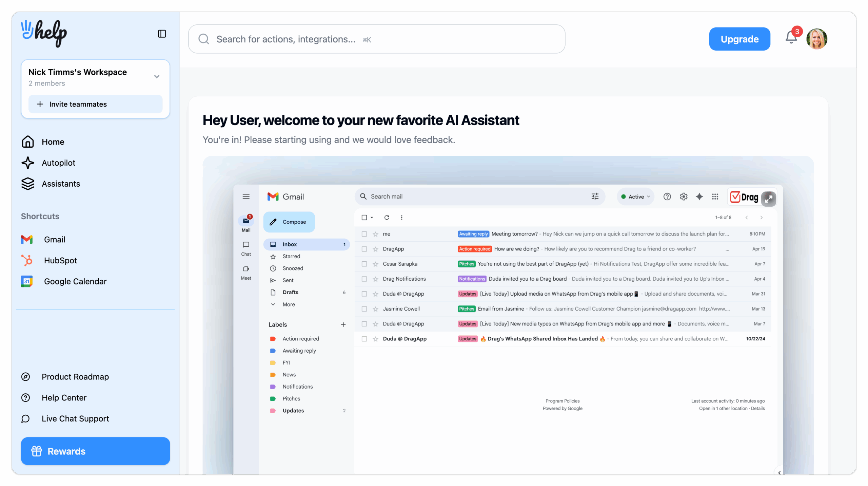
Task: Open Gmail support question mark icon
Action: 667,197
